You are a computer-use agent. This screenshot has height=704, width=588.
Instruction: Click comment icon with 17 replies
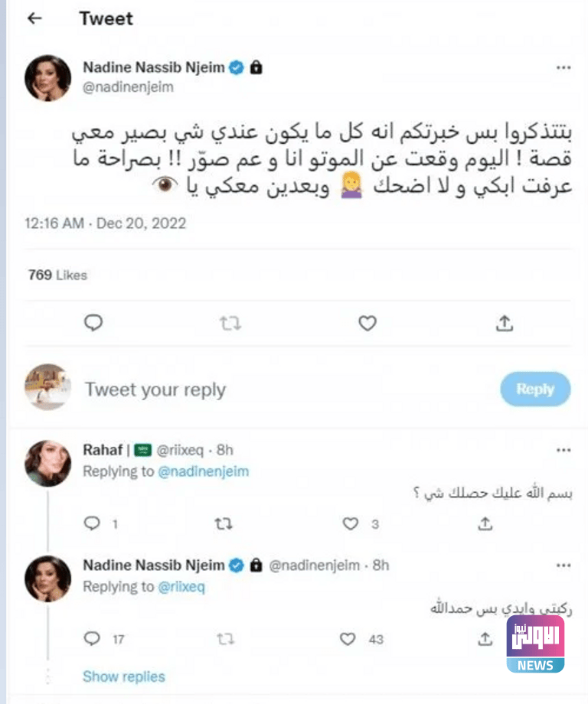(92, 638)
